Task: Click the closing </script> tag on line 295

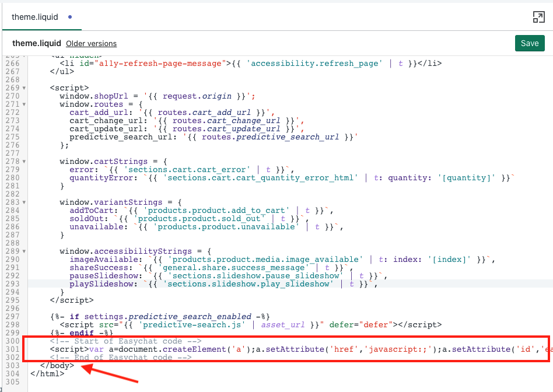Action: (72, 300)
